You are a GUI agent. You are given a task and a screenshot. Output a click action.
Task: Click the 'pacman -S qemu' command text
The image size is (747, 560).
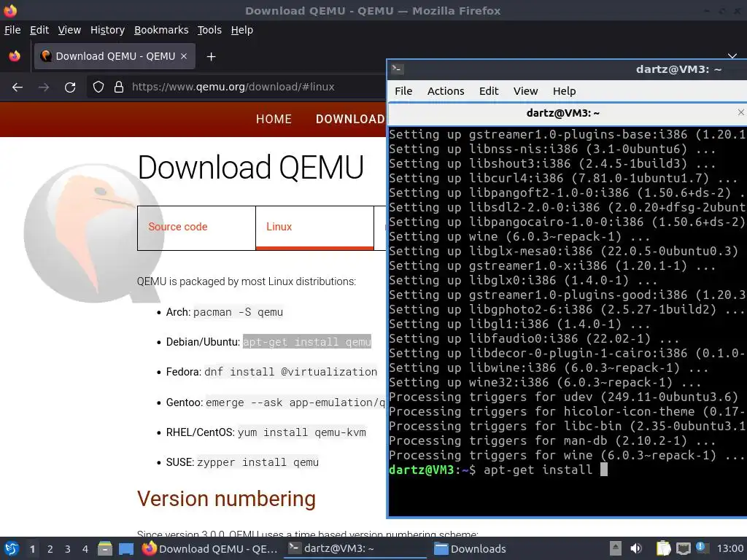[239, 312]
